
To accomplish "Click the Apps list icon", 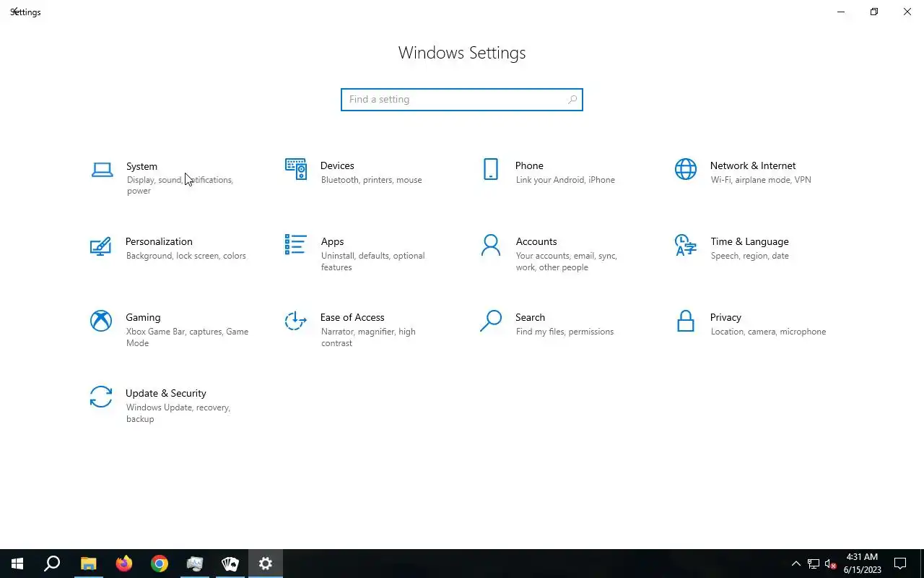I will (x=296, y=245).
